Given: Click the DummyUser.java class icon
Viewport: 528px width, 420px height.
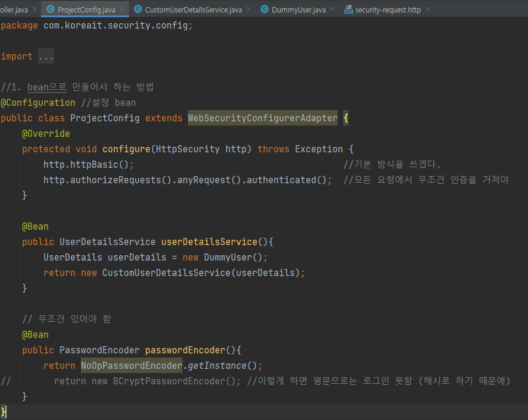Looking at the screenshot, I should tap(265, 9).
